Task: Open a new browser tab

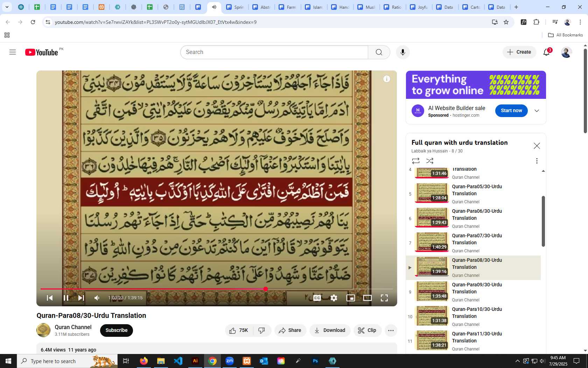Action: coord(516,7)
